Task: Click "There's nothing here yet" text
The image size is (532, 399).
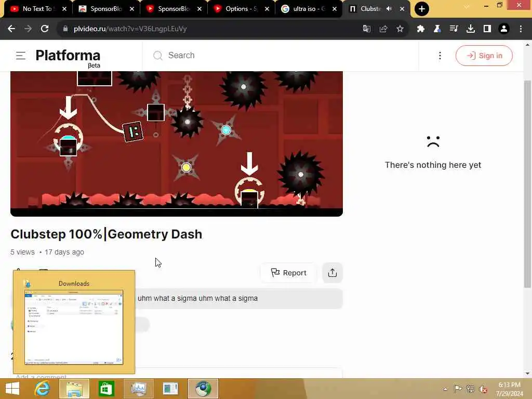Action: pyautogui.click(x=433, y=165)
